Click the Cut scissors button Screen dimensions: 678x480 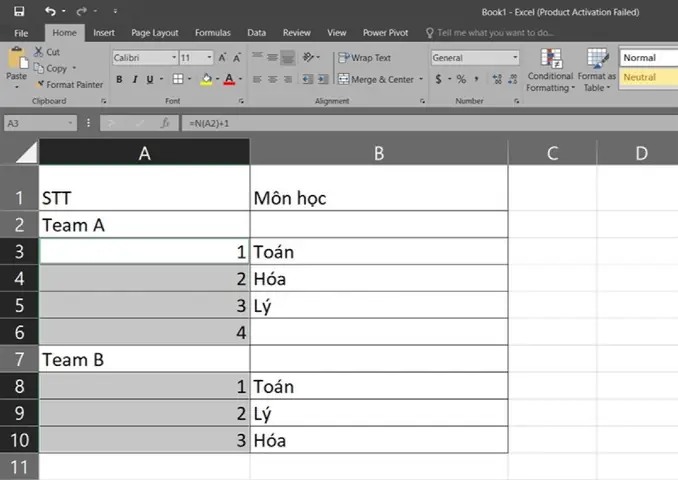(x=47, y=52)
